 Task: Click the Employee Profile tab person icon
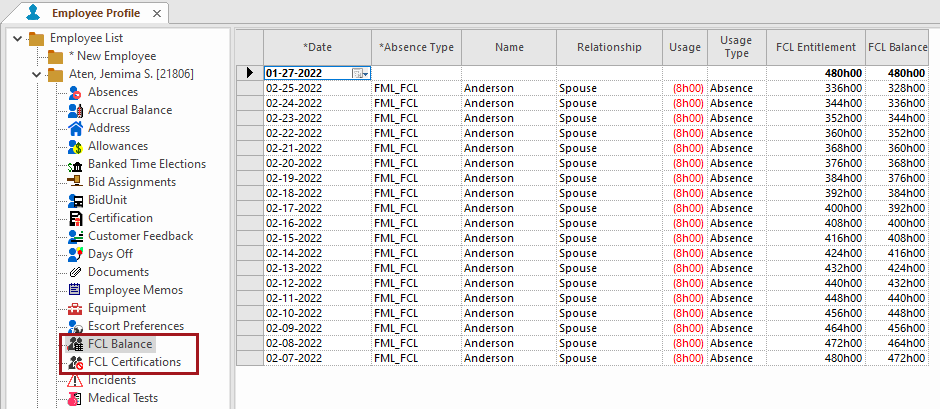(33, 12)
